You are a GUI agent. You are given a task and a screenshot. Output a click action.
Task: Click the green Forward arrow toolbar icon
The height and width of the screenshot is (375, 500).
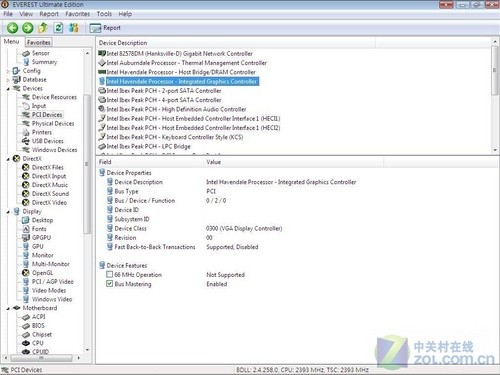point(28,28)
